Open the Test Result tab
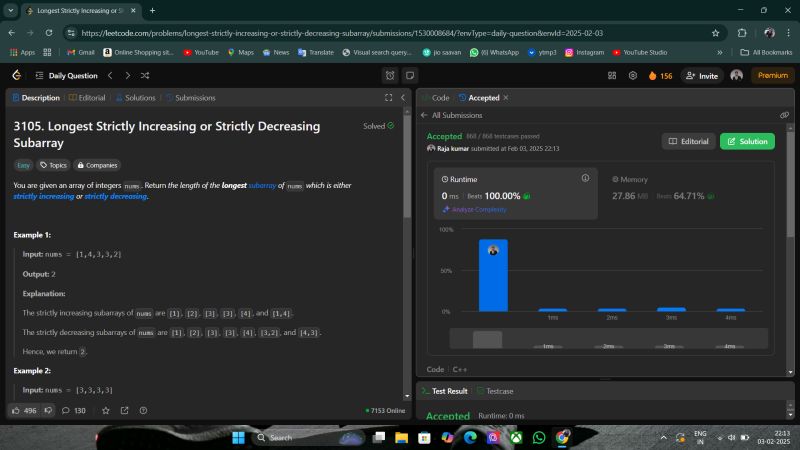This screenshot has width=800, height=450. [444, 391]
